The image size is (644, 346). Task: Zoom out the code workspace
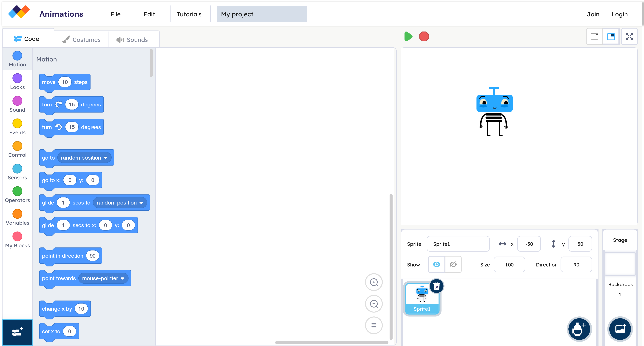374,304
